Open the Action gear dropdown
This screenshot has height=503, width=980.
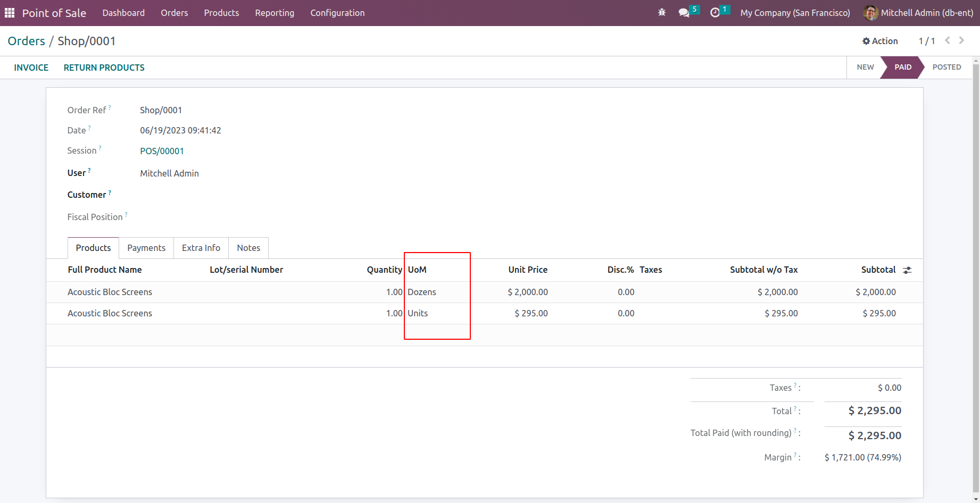coord(880,41)
